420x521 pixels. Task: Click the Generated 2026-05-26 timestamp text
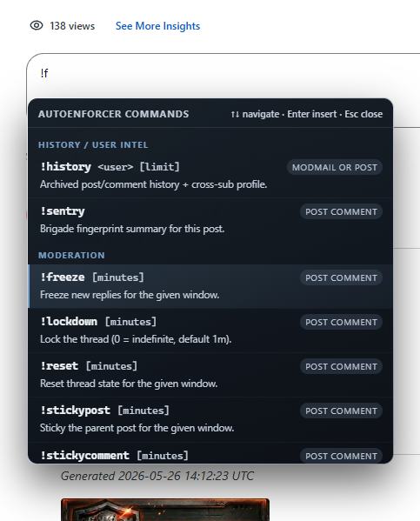point(157,476)
